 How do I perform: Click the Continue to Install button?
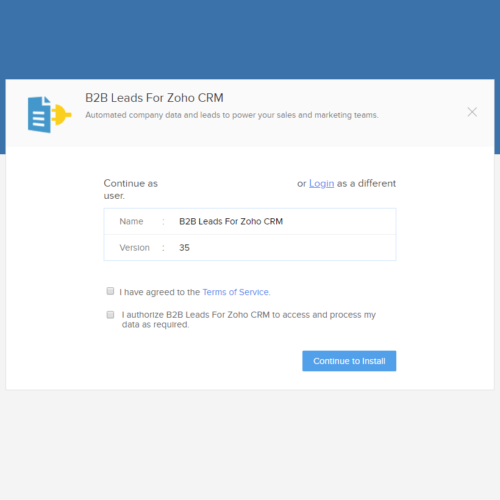click(x=349, y=361)
